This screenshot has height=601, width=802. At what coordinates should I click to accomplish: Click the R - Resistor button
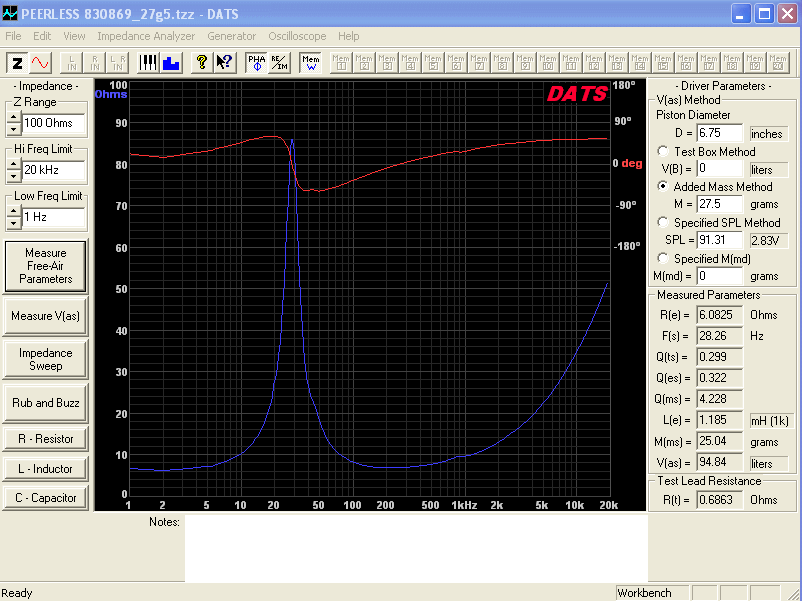point(46,439)
